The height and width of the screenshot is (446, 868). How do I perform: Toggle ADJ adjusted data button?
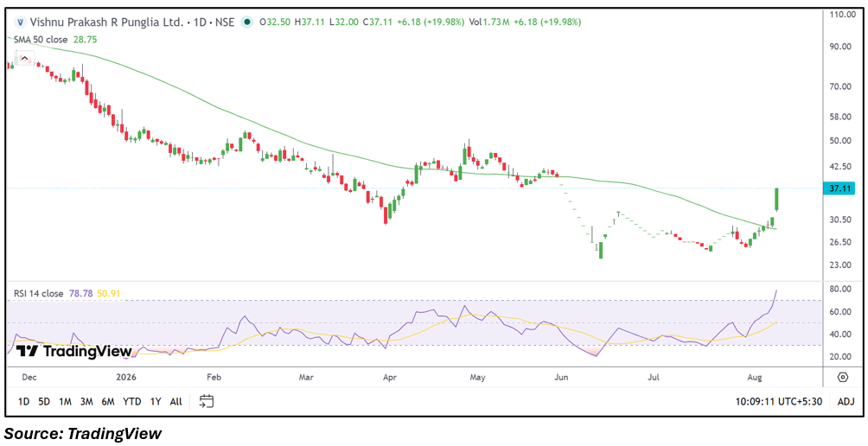[x=846, y=402]
